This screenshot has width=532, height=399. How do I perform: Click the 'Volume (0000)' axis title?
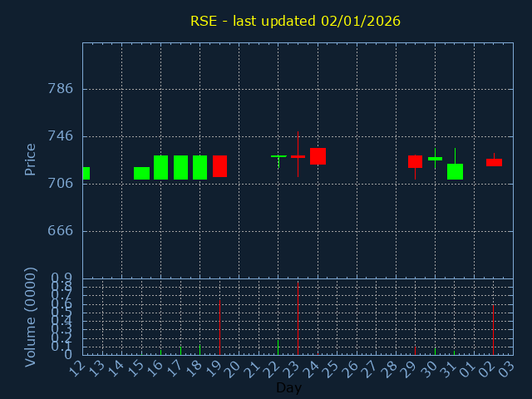tap(31, 317)
